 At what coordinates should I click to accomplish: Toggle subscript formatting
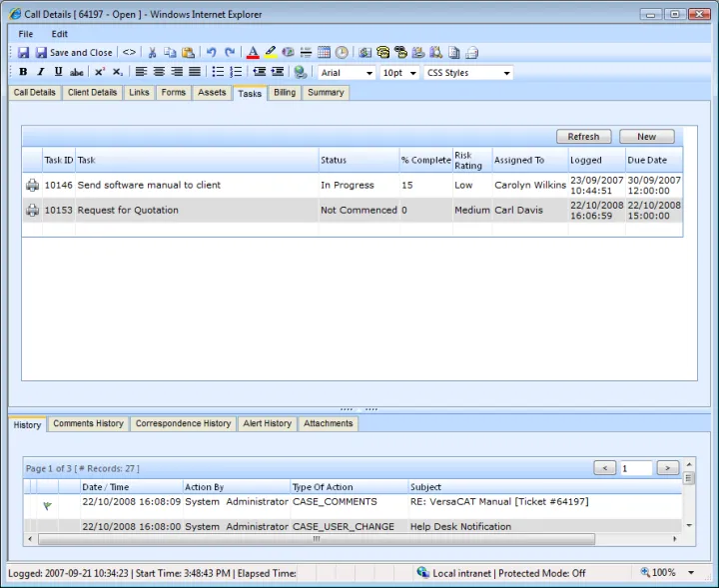pyautogui.click(x=118, y=72)
